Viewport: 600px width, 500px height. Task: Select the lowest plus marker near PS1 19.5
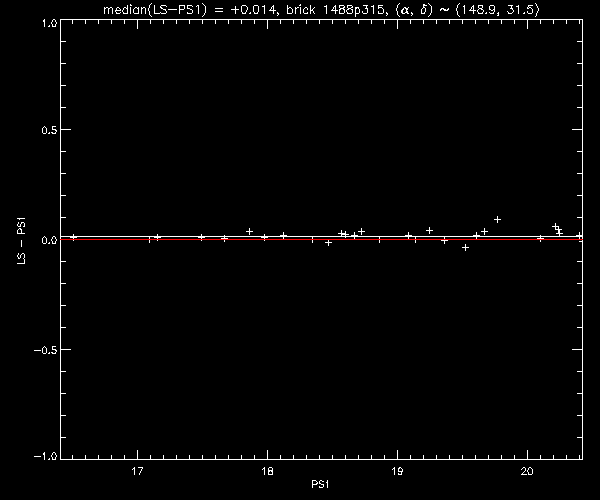pyautogui.click(x=465, y=248)
